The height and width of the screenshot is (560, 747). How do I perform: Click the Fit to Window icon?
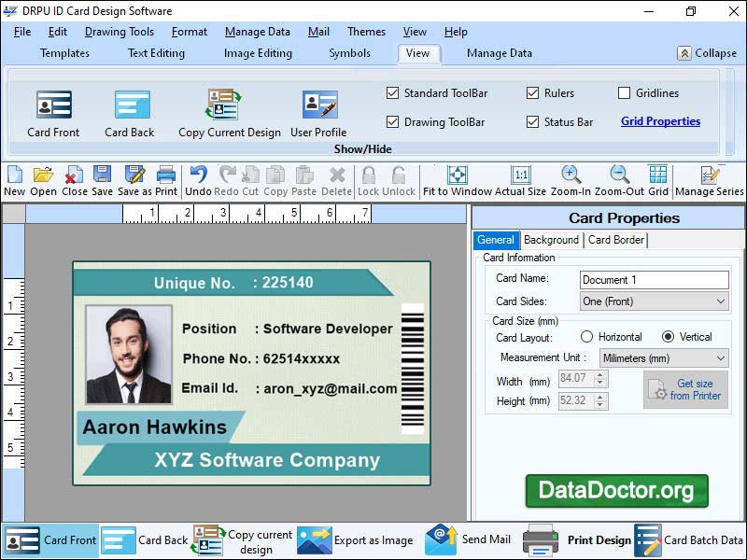457,177
